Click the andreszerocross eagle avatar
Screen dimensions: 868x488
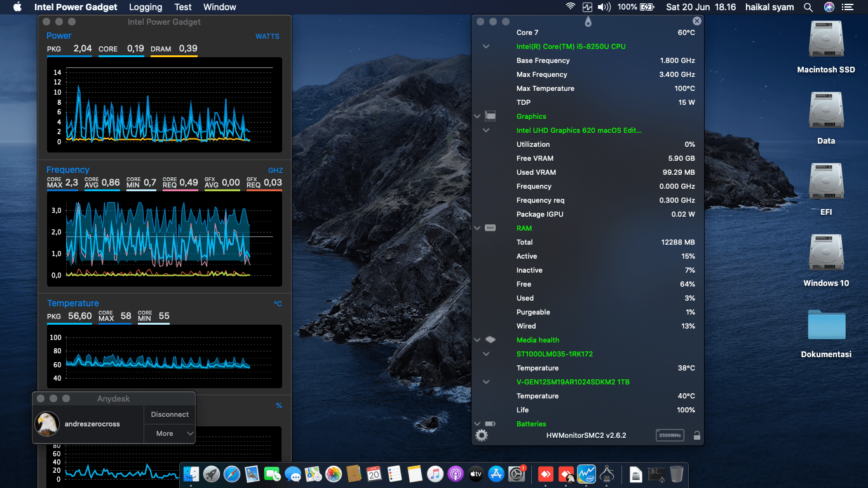(x=47, y=424)
